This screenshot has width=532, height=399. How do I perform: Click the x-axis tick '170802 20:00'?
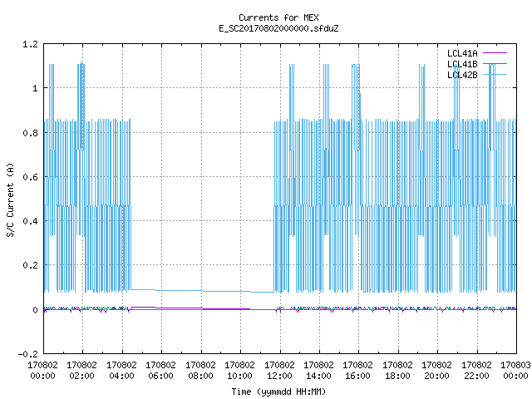coord(436,371)
